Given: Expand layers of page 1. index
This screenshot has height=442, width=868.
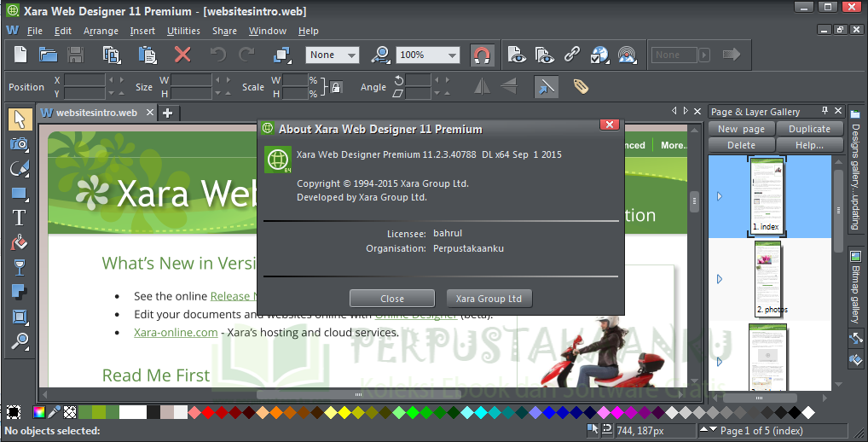Looking at the screenshot, I should [720, 196].
